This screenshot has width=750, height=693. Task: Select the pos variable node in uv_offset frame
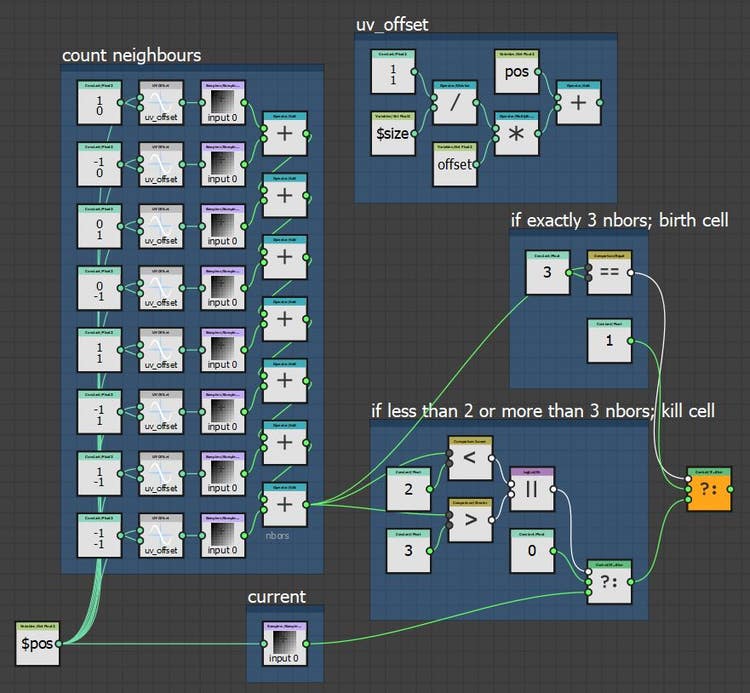tap(517, 72)
